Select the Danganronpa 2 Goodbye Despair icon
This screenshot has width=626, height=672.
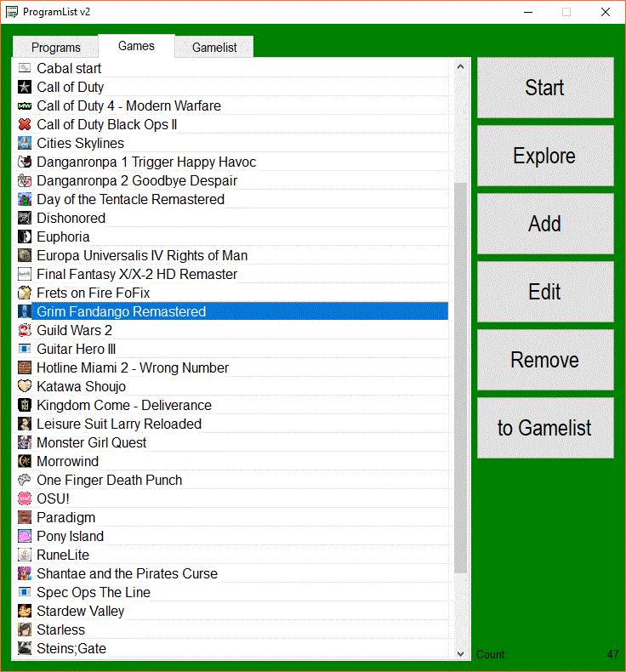(x=25, y=180)
